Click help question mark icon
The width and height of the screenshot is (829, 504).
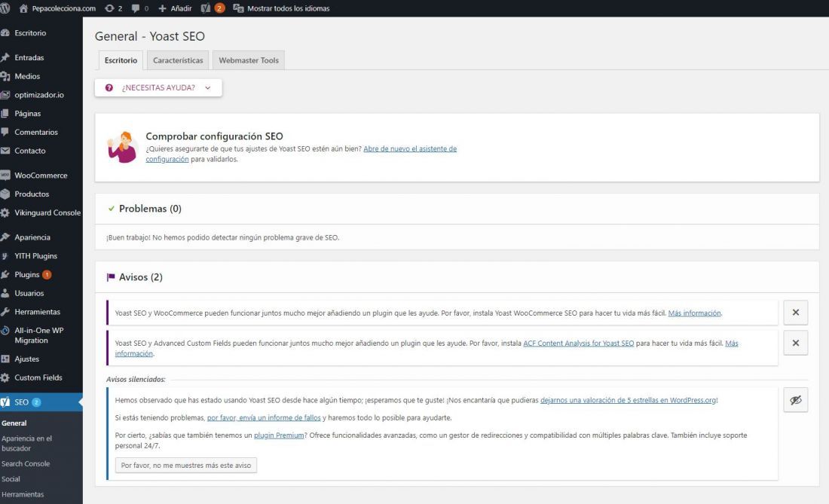point(109,87)
